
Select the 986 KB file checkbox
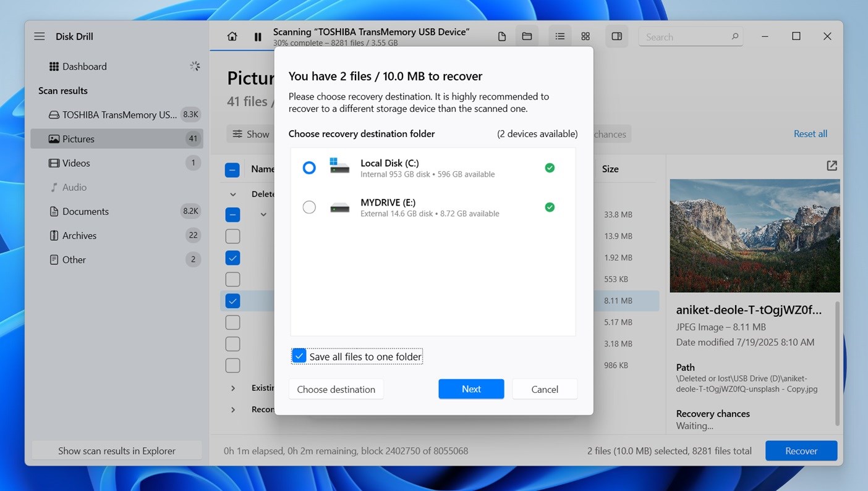(232, 365)
